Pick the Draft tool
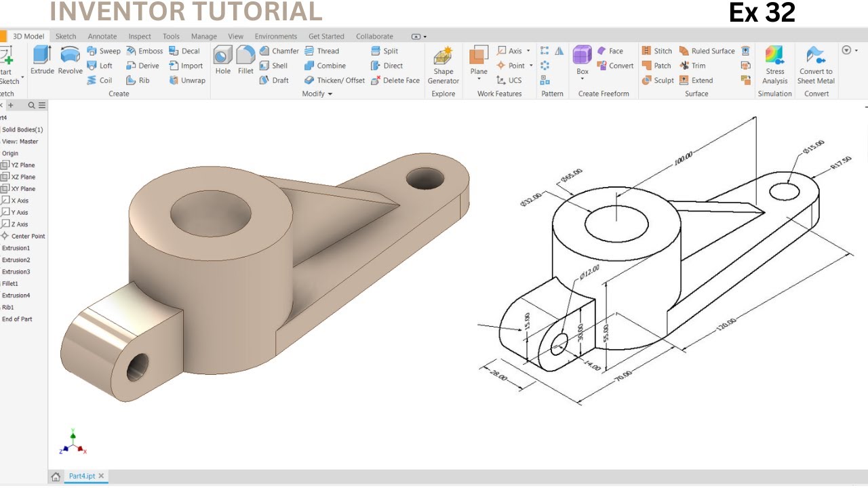Image resolution: width=868 pixels, height=488 pixels. click(x=274, y=80)
